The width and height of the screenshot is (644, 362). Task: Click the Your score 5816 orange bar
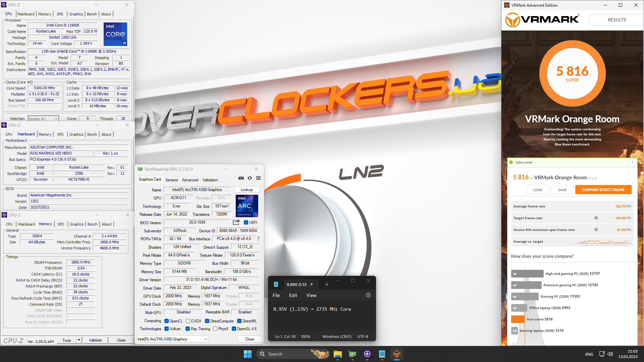518,319
